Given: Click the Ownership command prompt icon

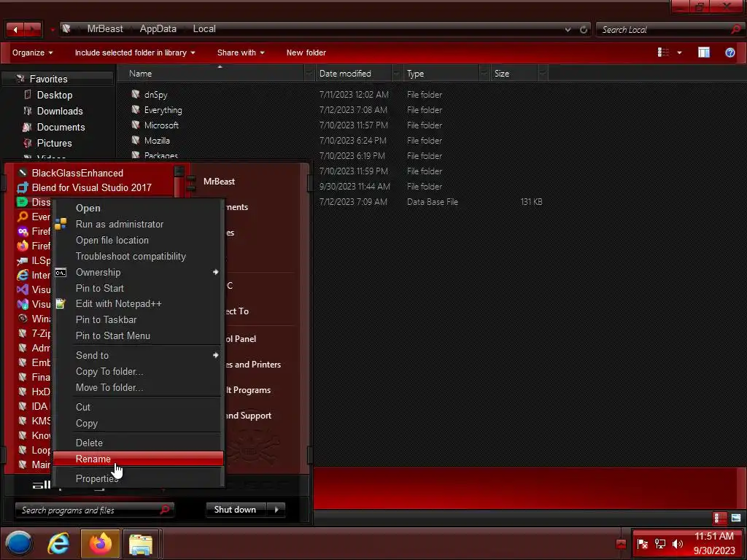Looking at the screenshot, I should 61,273.
